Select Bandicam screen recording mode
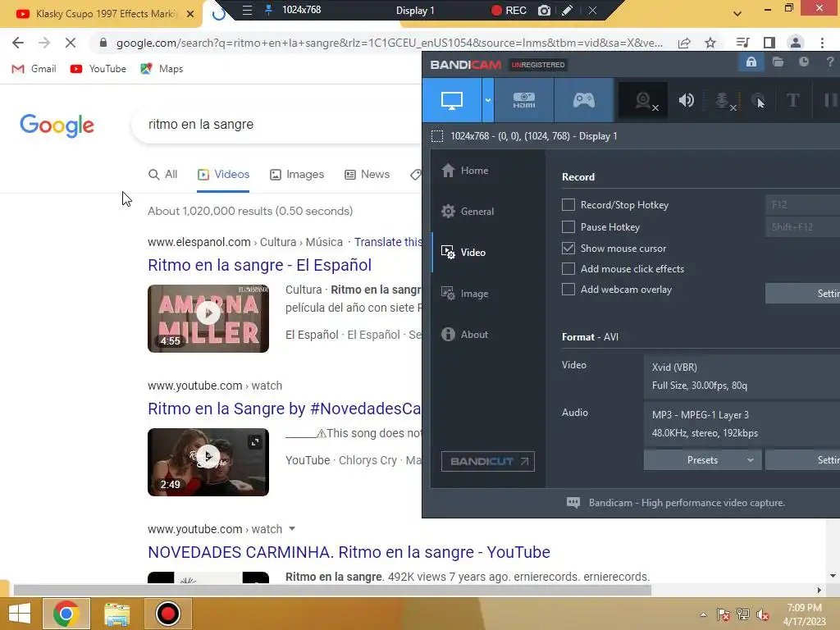This screenshot has width=840, height=630. [452, 100]
